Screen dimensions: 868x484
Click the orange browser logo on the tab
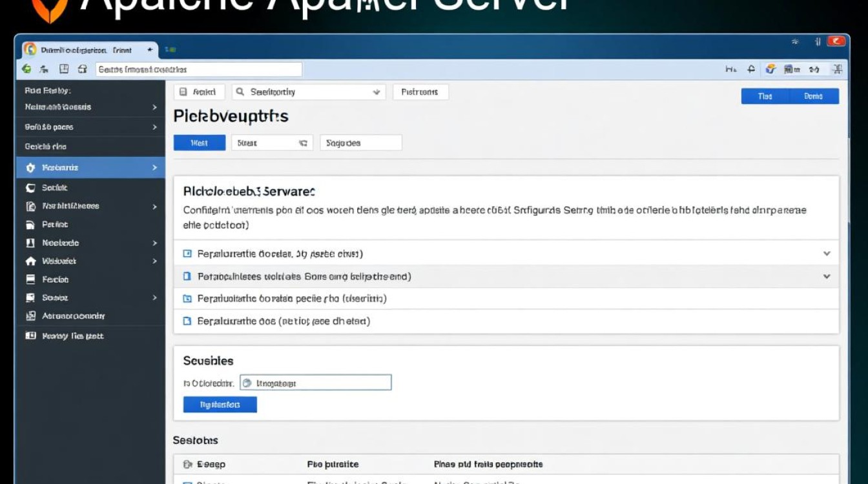point(30,50)
